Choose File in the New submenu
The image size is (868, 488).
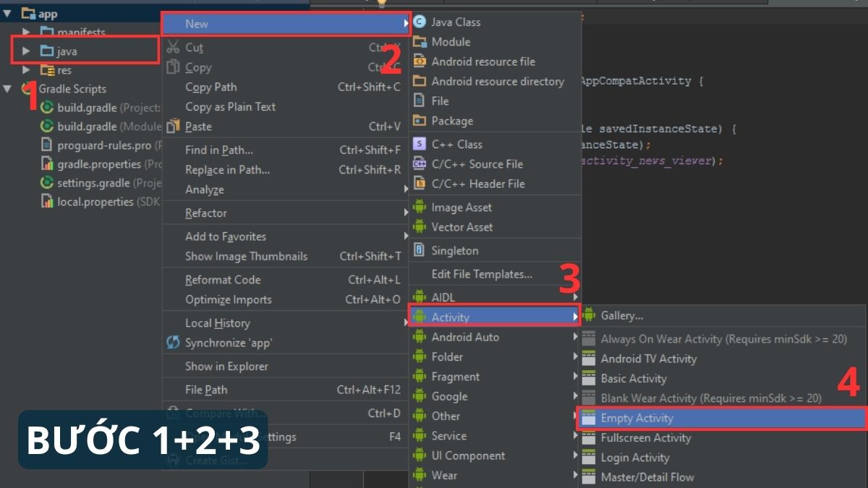pyautogui.click(x=495, y=101)
